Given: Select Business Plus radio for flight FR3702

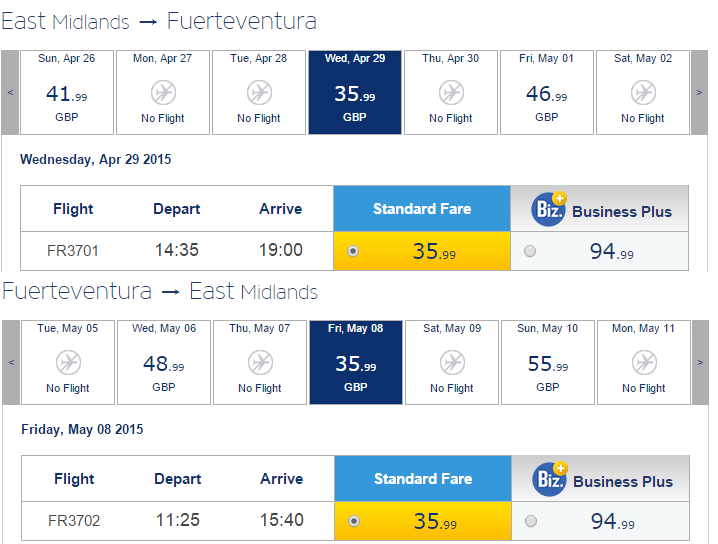Looking at the screenshot, I should (x=531, y=521).
